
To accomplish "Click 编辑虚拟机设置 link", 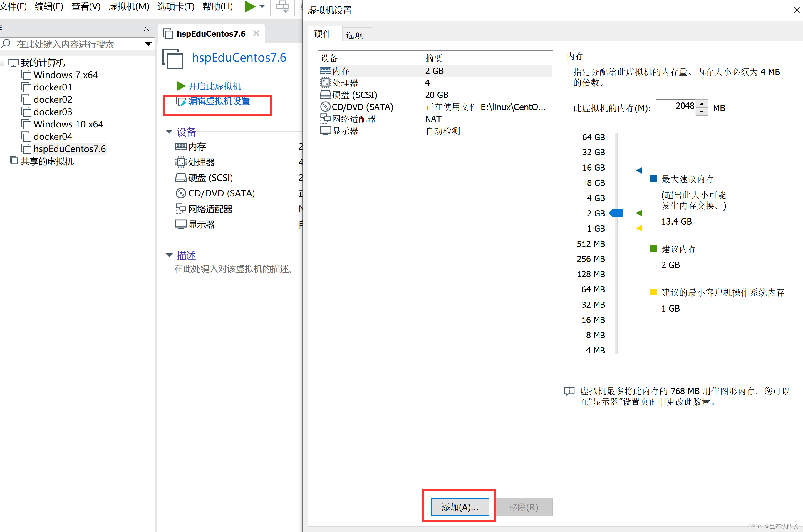I will 219,101.
